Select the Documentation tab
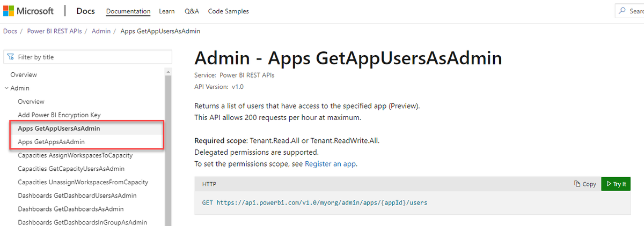The width and height of the screenshot is (644, 226). 128,11
